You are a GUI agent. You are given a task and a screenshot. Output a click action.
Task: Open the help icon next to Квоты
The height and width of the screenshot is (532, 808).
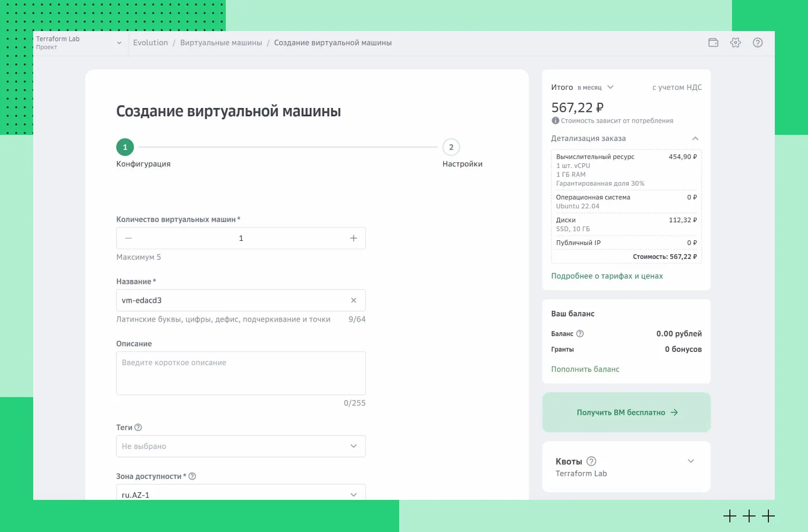[590, 461]
